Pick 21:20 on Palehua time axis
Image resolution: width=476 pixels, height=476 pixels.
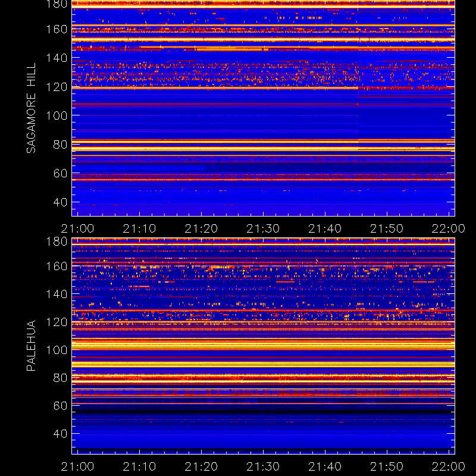click(201, 466)
